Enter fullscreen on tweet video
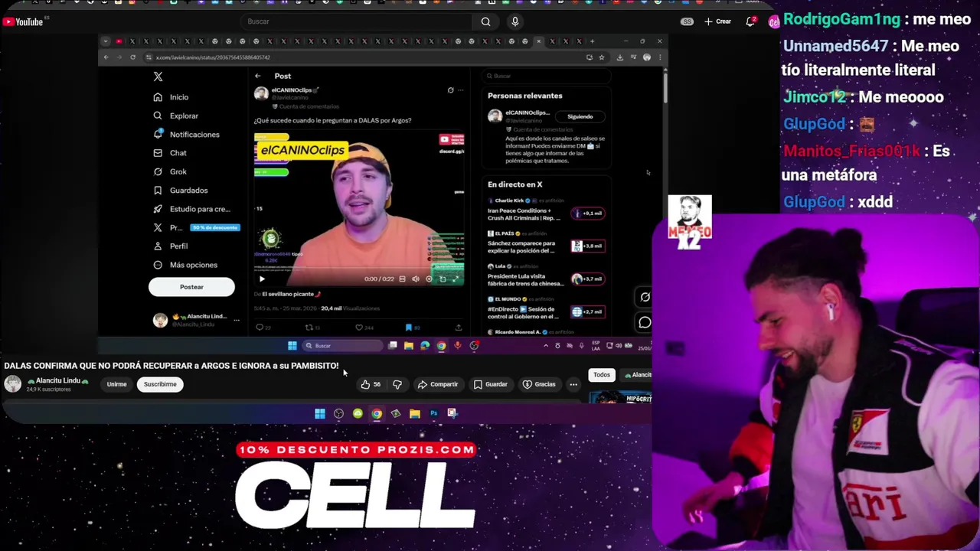 pyautogui.click(x=456, y=279)
